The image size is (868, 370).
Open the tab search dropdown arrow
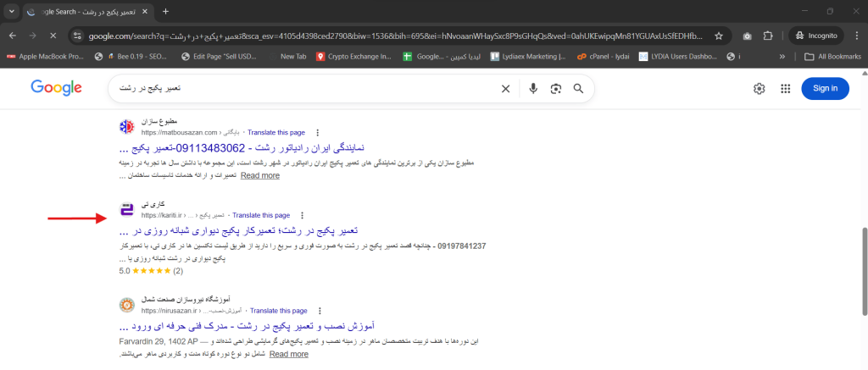12,12
